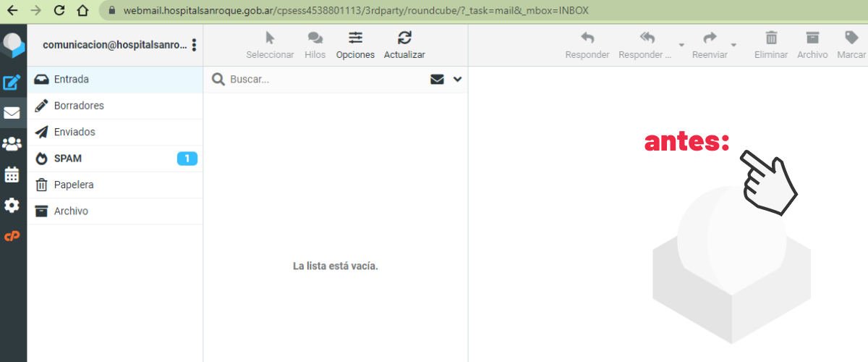Open the compose new message icon
868x362 pixels.
coord(12,83)
